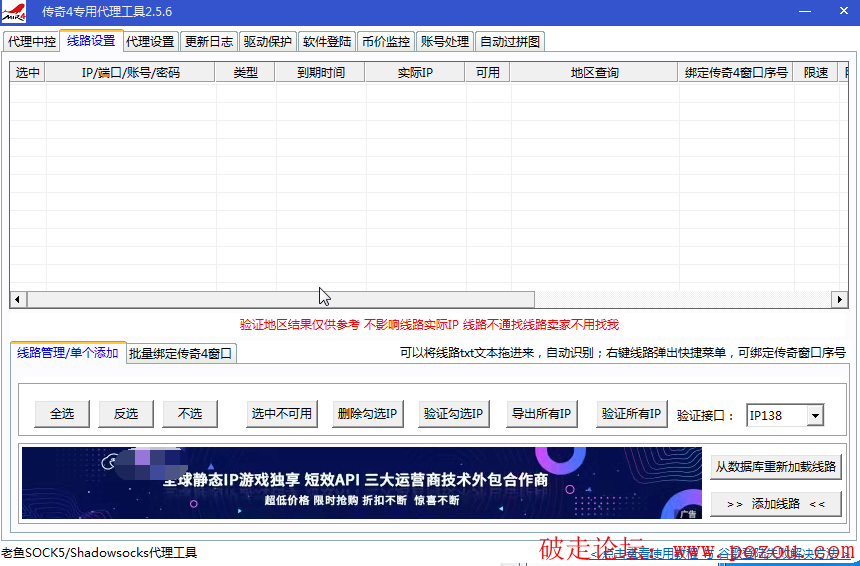Switch to the 自动过拼图 tab
The image size is (860, 566).
coord(510,42)
